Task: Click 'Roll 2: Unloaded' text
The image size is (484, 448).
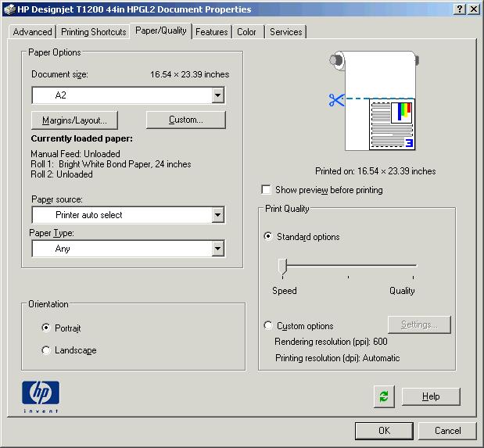Action: click(62, 174)
